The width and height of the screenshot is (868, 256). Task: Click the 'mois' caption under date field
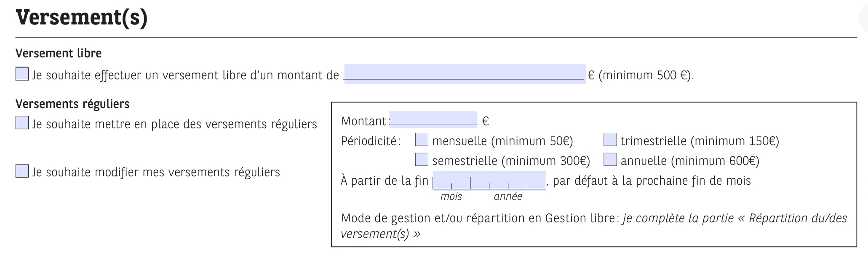[451, 197]
